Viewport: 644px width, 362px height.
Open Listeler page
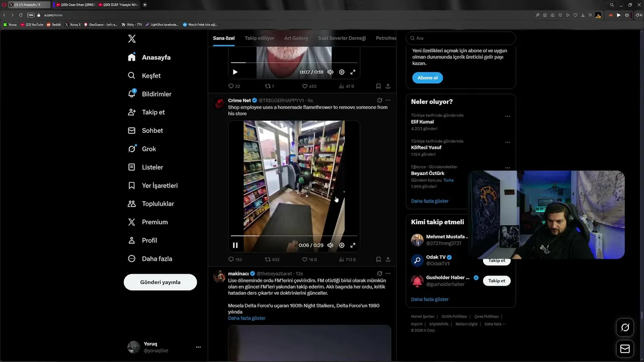[145, 167]
